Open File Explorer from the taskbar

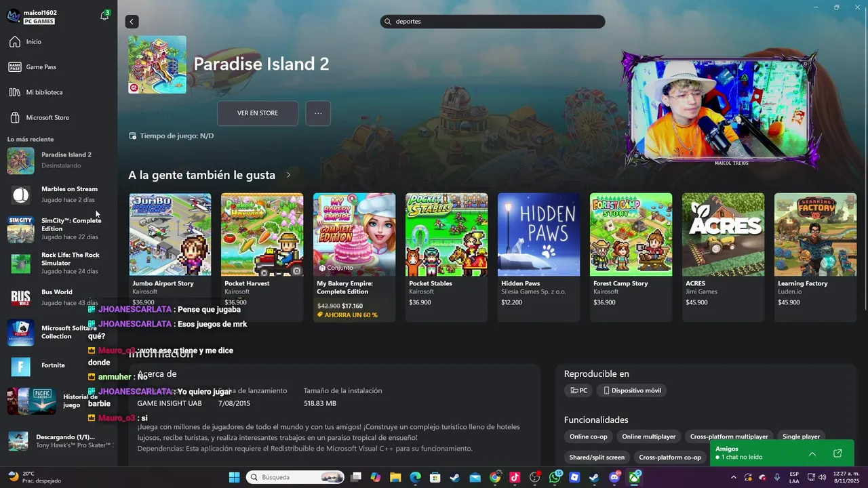point(395,477)
